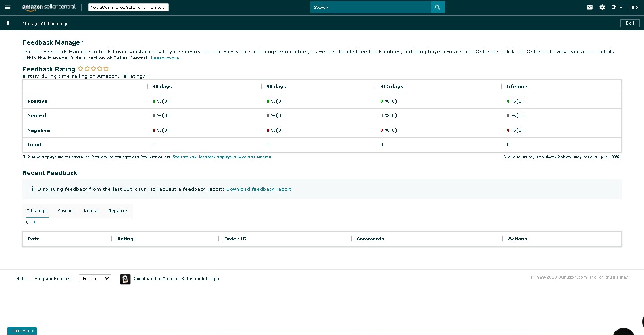The width and height of the screenshot is (644, 335).
Task: Open the hamburger navigation menu
Action: click(x=8, y=8)
